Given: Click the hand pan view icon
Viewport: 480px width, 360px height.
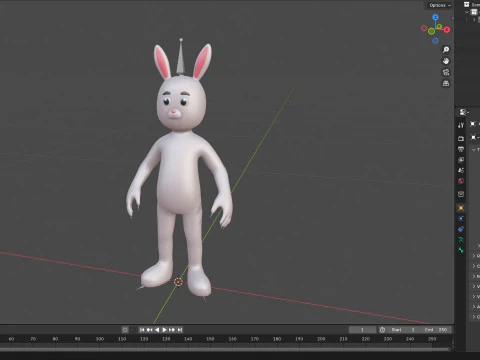Looking at the screenshot, I should pyautogui.click(x=446, y=61).
